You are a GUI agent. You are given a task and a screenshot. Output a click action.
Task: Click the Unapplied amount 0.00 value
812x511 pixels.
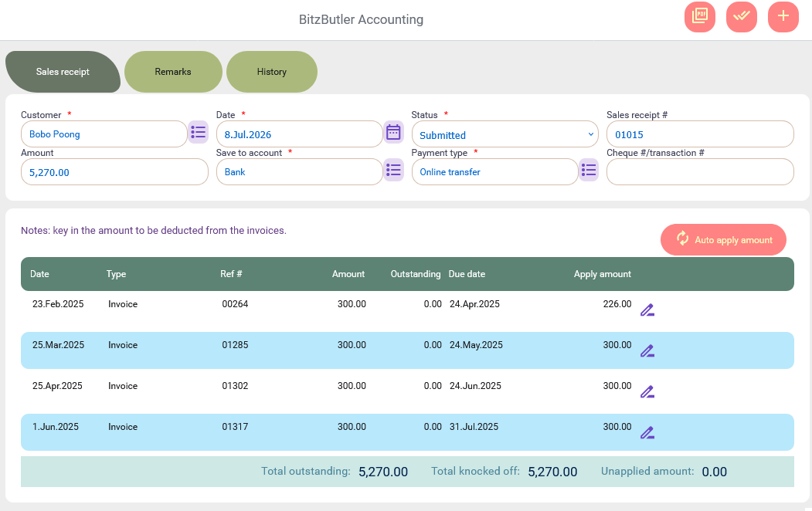(714, 472)
